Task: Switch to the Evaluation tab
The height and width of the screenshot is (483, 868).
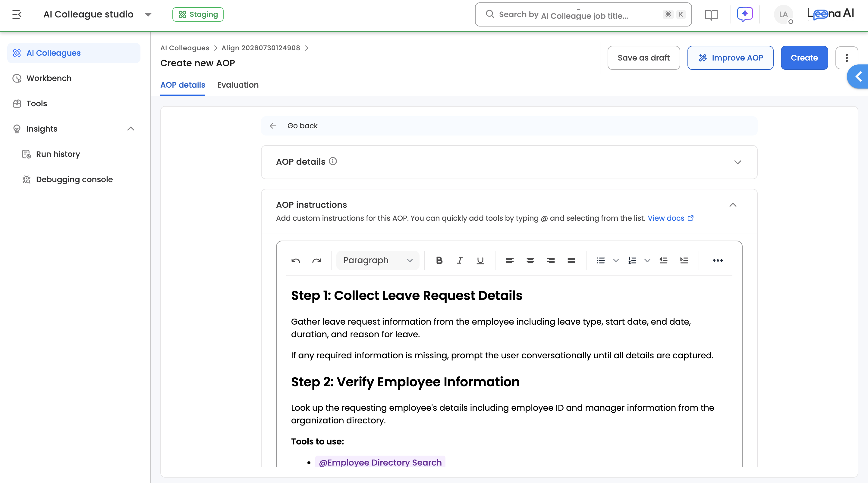Action: tap(238, 85)
